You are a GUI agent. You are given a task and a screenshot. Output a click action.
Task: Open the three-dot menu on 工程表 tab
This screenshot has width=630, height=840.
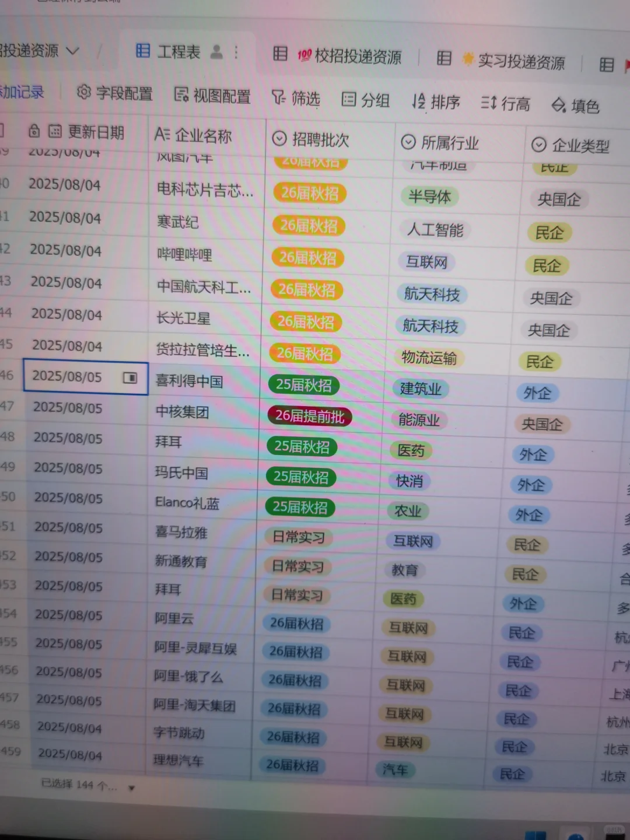pos(236,52)
